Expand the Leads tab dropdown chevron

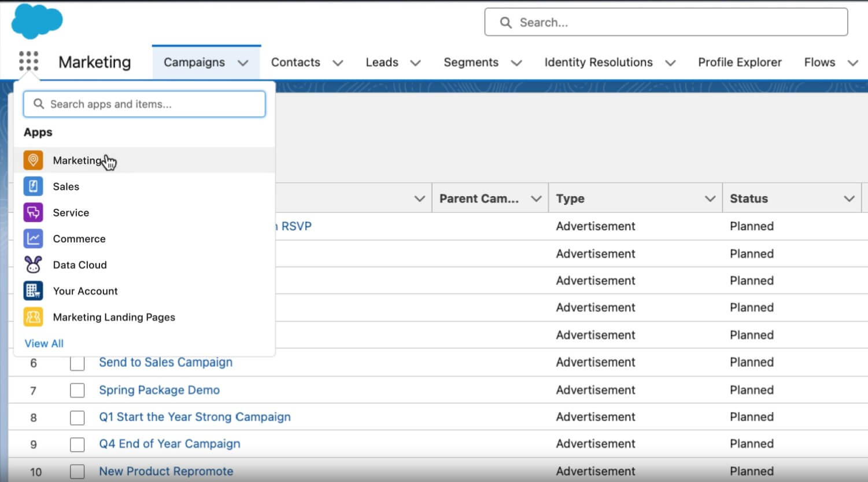pyautogui.click(x=415, y=62)
